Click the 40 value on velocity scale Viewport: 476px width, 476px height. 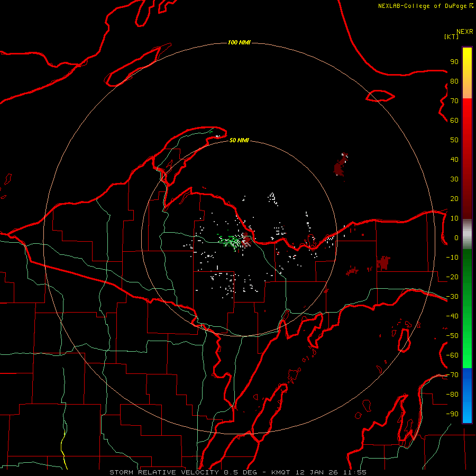point(454,159)
